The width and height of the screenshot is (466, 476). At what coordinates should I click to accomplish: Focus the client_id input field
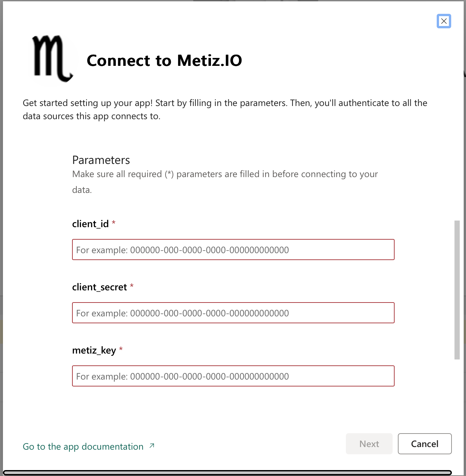(x=233, y=250)
